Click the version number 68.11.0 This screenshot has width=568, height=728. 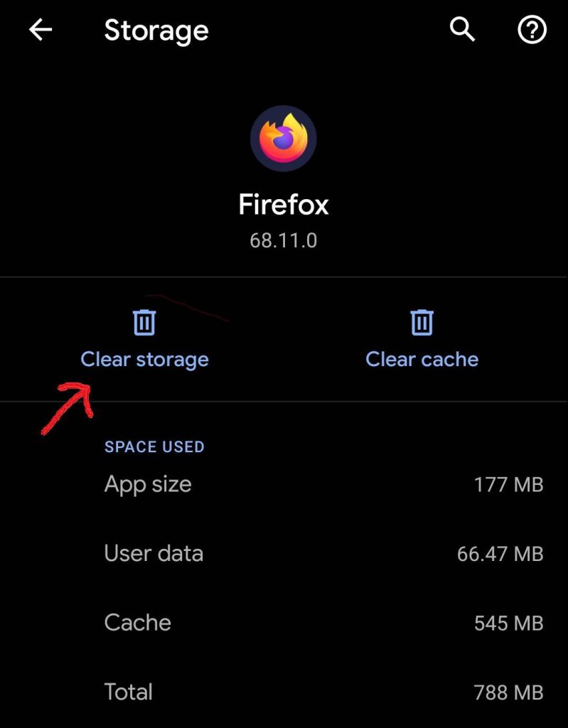point(284,240)
